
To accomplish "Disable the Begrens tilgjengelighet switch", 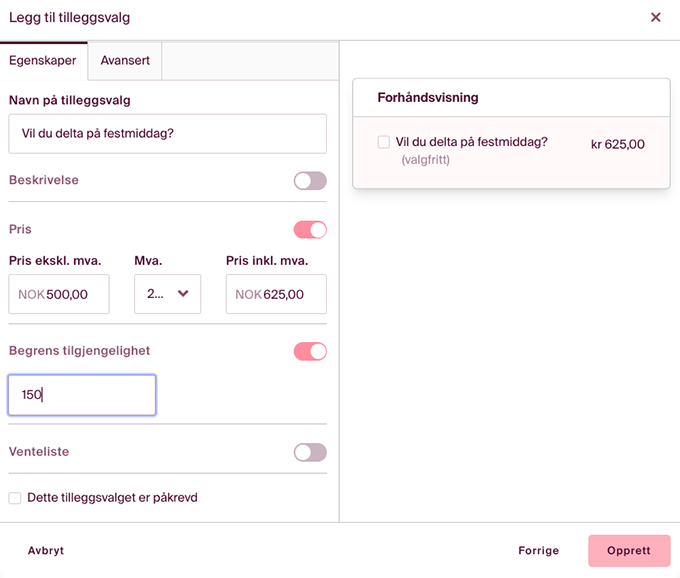I will (310, 351).
